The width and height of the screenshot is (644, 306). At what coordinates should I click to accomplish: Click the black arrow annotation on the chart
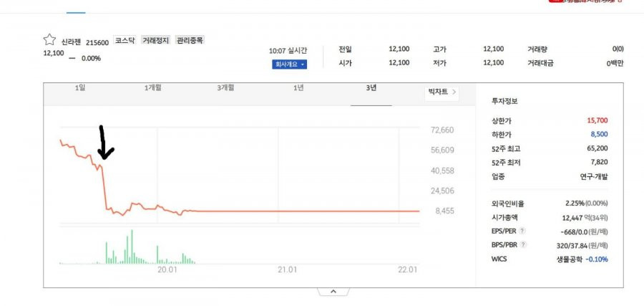coord(105,143)
